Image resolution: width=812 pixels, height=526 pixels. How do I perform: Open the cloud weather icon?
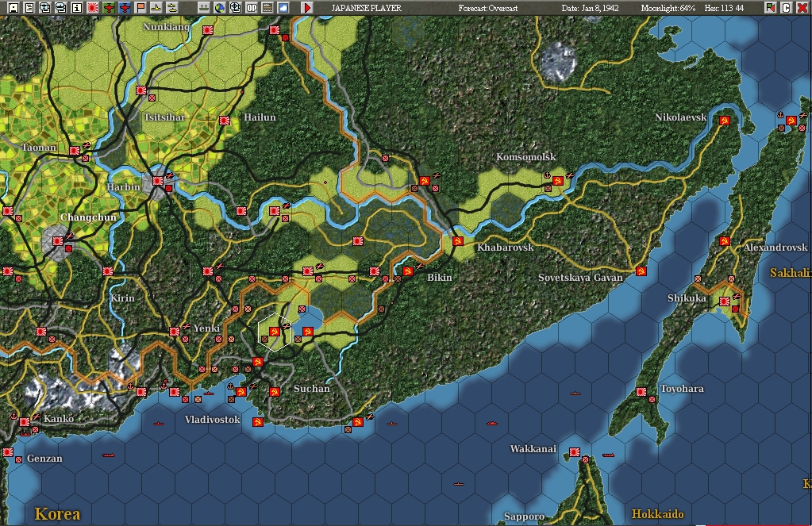283,7
